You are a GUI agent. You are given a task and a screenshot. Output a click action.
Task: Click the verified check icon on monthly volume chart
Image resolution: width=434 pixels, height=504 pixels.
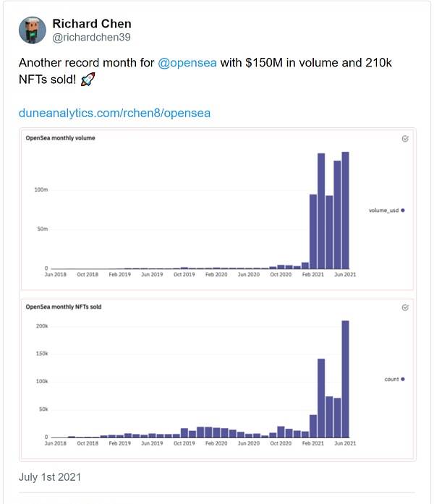click(405, 139)
